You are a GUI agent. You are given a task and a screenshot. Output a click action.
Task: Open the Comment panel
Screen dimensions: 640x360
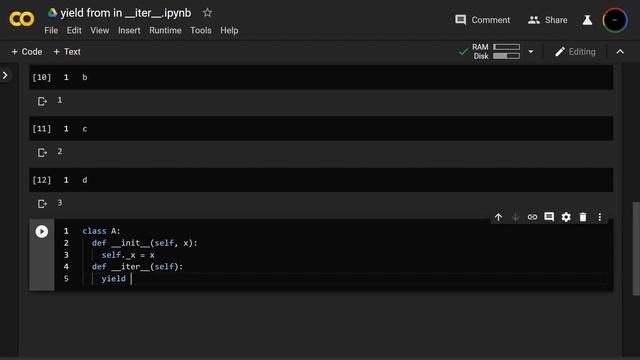(482, 20)
